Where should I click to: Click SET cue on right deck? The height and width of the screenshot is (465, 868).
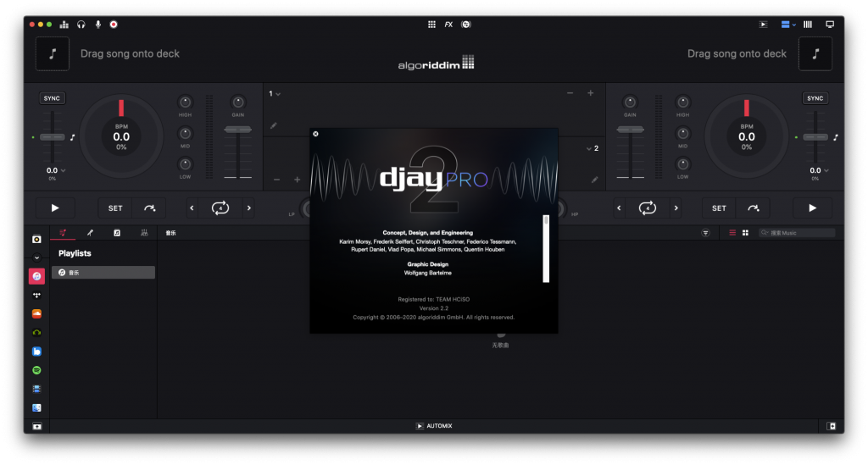point(719,208)
